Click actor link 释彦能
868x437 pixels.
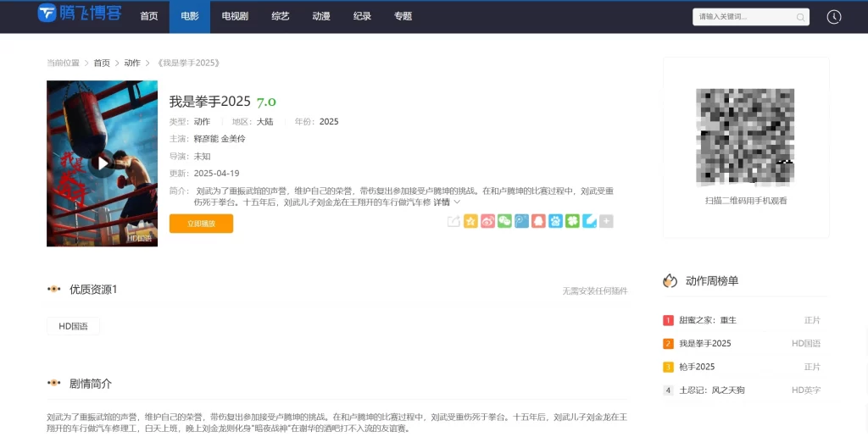[x=206, y=139]
